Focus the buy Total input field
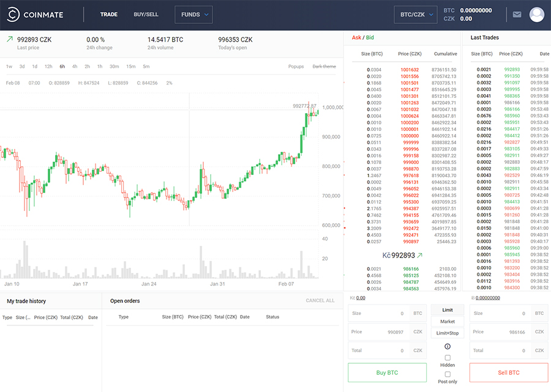Screen dimensions: 551x392 coord(387,350)
